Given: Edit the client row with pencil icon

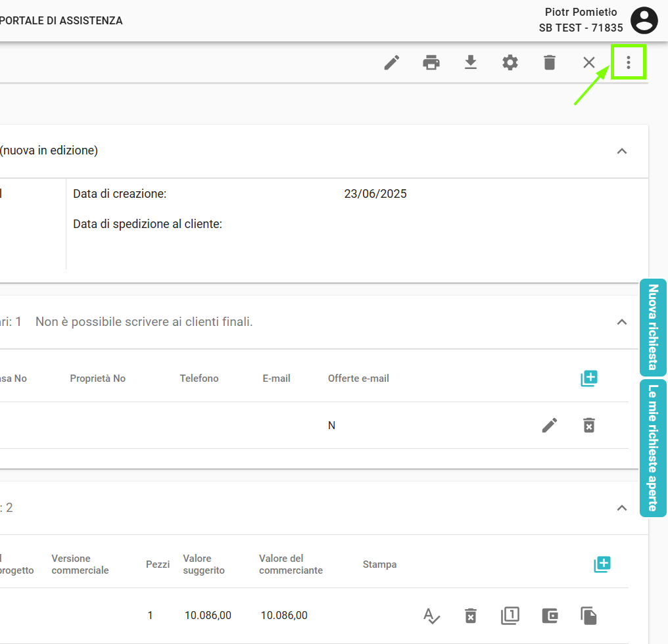Looking at the screenshot, I should pyautogui.click(x=550, y=425).
